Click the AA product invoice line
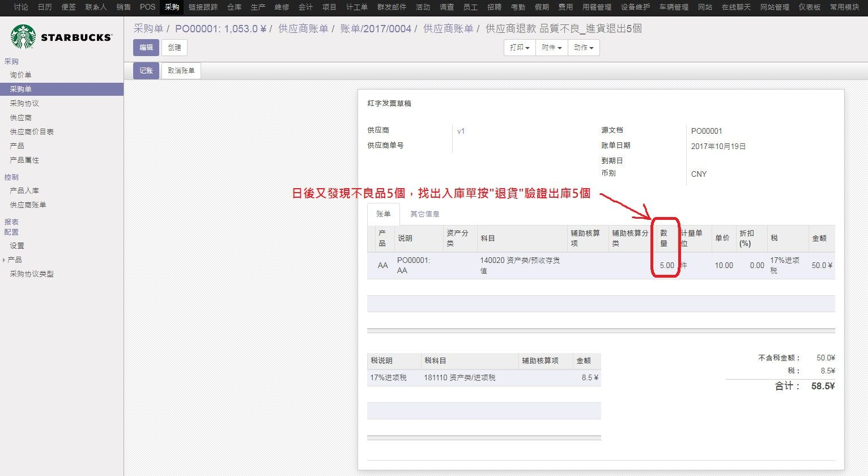Screen dimensions: 868x476 click(601, 265)
